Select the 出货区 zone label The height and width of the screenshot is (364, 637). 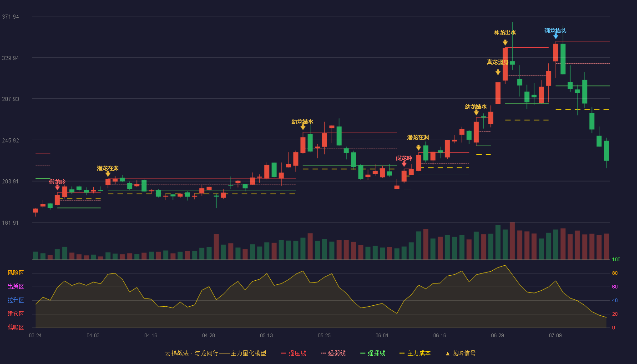pos(16,287)
